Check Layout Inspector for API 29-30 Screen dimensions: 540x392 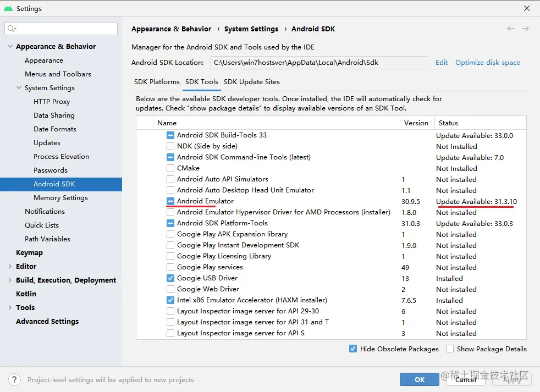click(x=170, y=311)
